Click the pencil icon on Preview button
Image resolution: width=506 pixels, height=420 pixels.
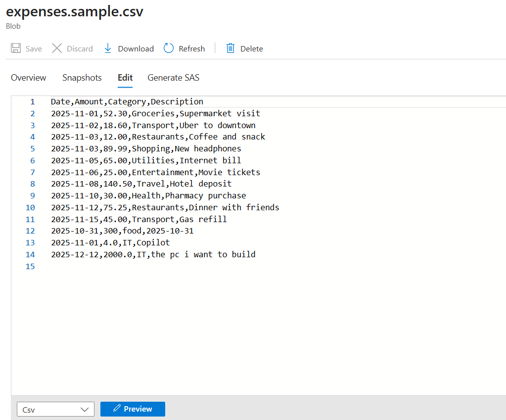tap(117, 409)
